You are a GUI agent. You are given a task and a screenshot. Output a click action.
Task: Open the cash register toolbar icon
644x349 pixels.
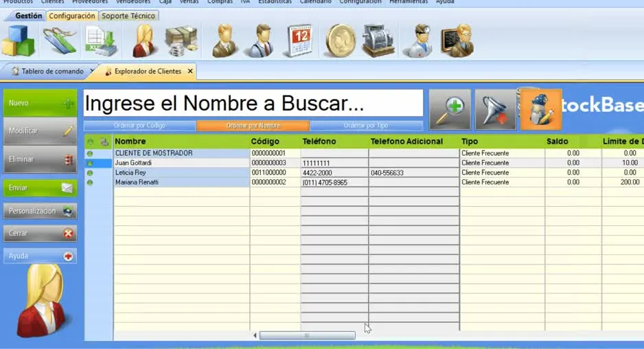click(378, 41)
